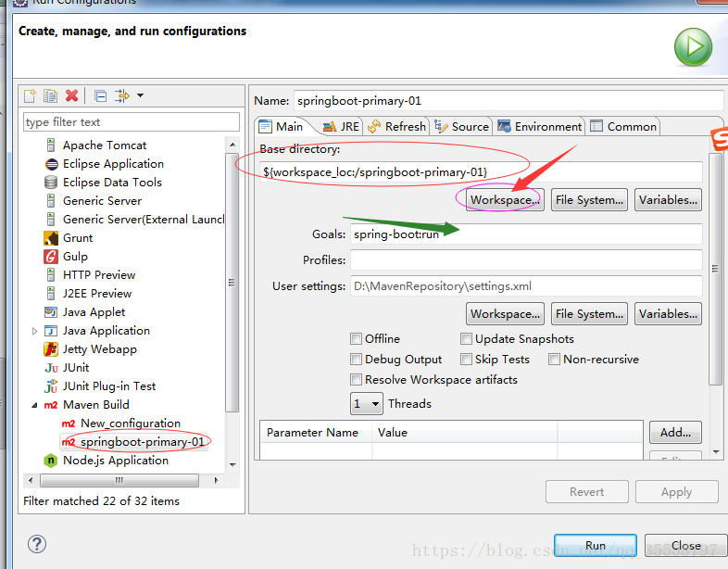Click the HTTP Preview icon

point(51,275)
